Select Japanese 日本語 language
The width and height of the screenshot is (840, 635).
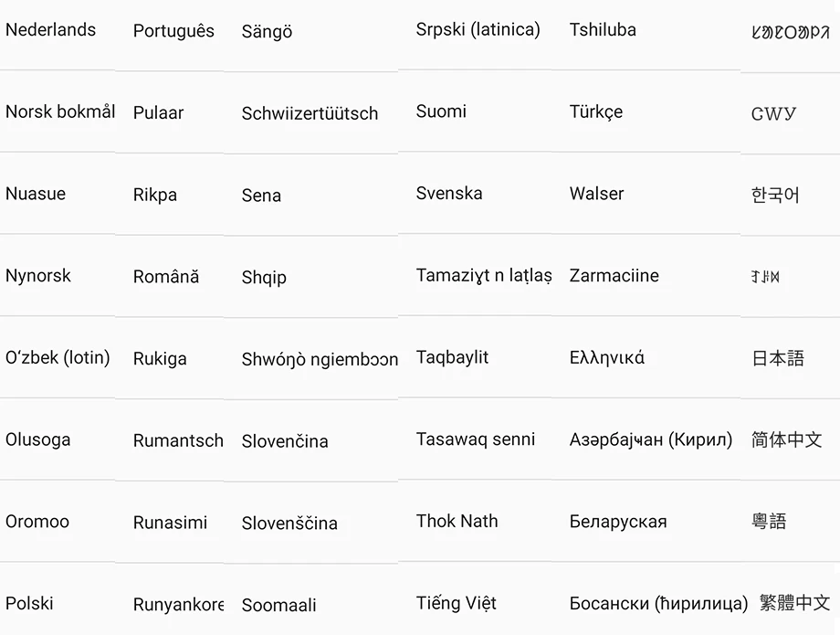[778, 358]
